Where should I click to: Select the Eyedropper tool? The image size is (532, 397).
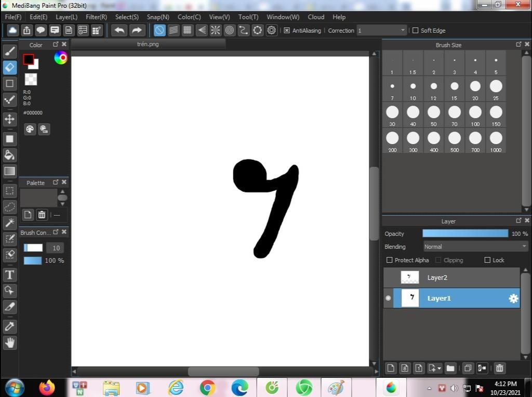tap(10, 326)
